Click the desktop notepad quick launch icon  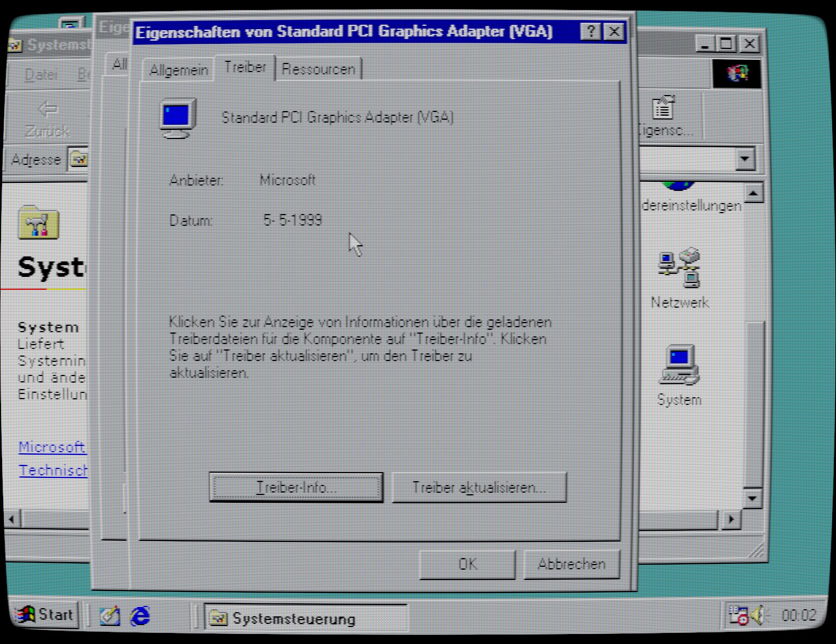tap(110, 616)
